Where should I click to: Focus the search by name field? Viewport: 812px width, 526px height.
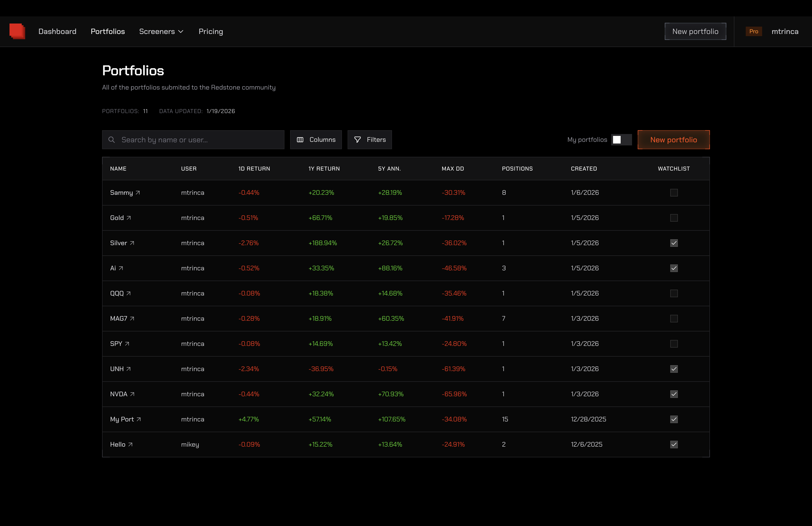click(198, 140)
